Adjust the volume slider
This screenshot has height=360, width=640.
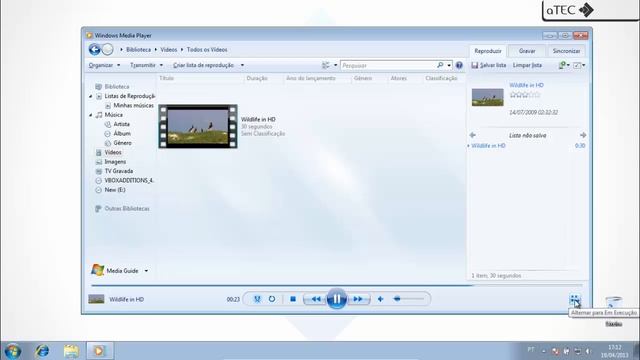[x=409, y=299]
